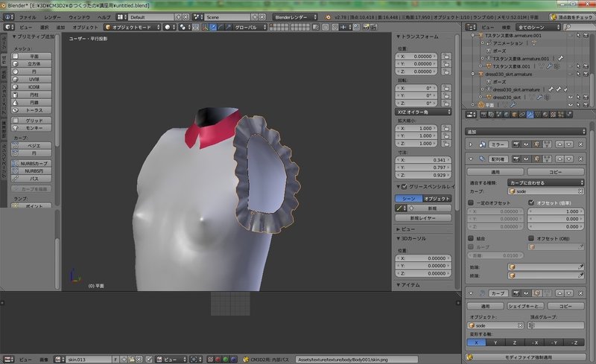This screenshot has height=364, width=596.
Task: Toggle render camera on カーブ modifier
Action: tap(516, 293)
